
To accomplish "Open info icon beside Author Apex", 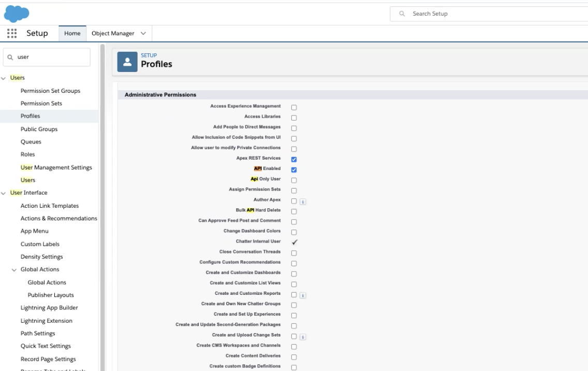I will [303, 202].
